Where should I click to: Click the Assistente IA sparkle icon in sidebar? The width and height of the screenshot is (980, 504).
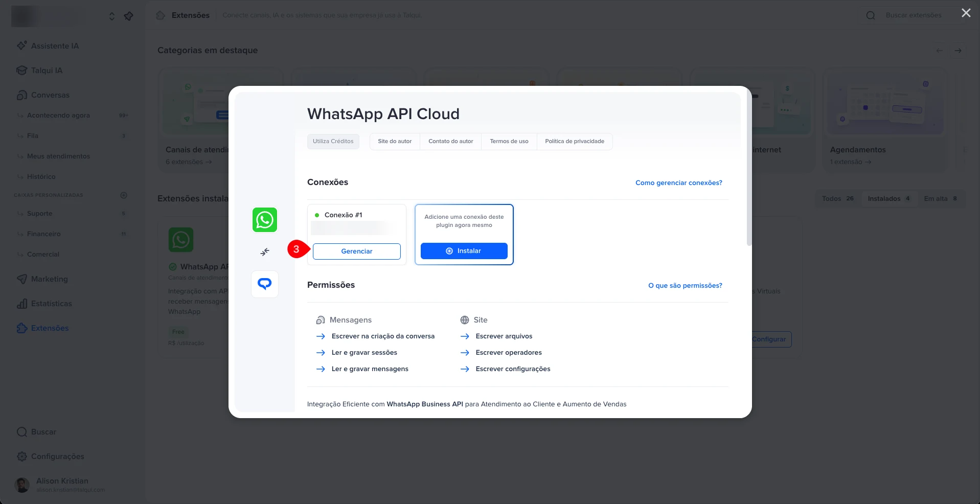21,45
